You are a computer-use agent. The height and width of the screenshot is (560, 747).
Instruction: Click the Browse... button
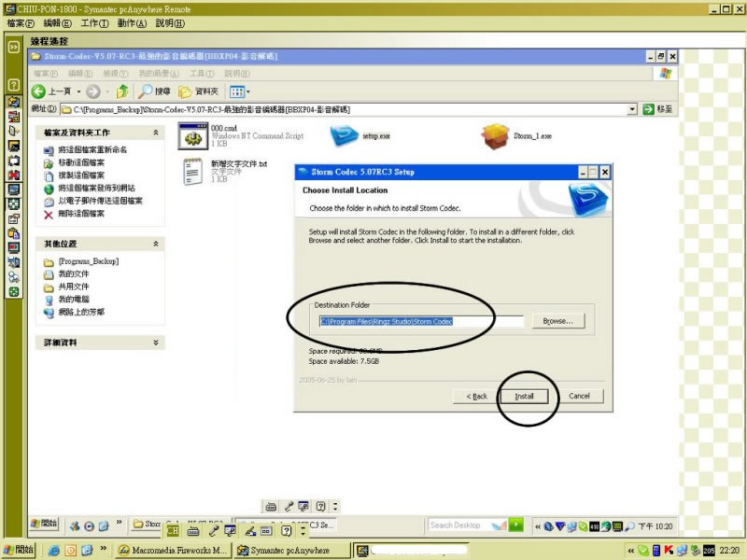click(557, 321)
